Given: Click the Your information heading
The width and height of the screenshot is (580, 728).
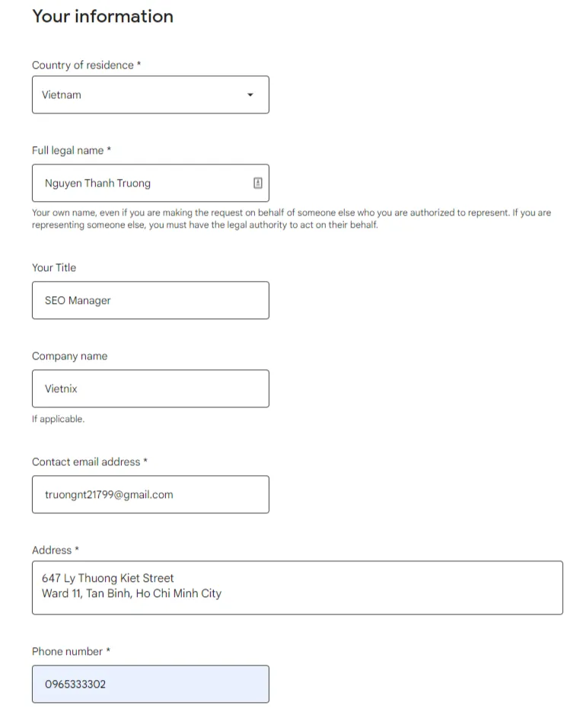Looking at the screenshot, I should 103,16.
